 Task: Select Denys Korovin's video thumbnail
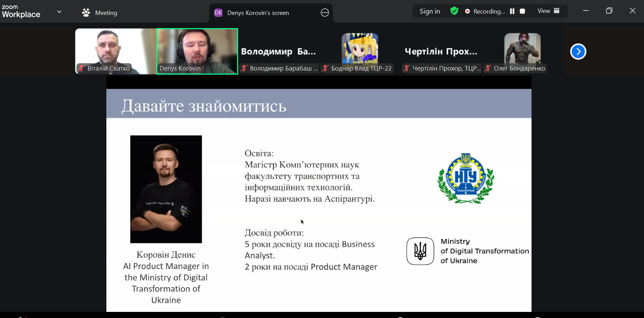[197, 51]
